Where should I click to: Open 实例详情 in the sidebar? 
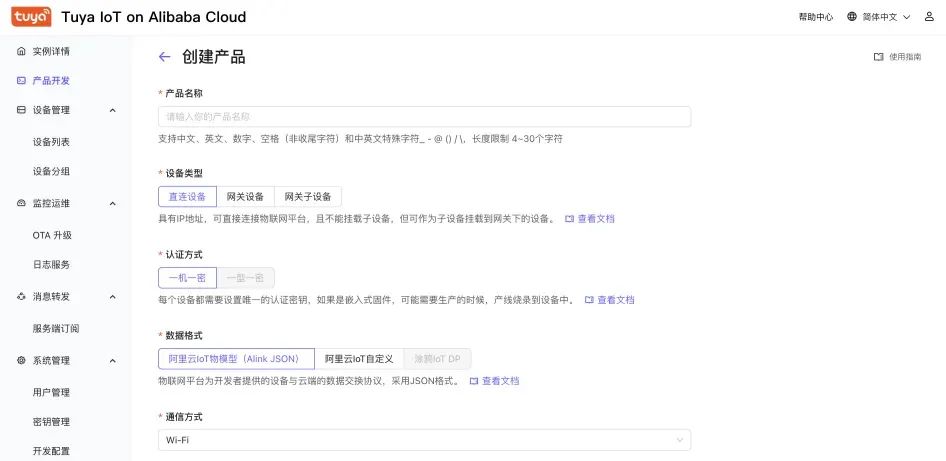51,51
